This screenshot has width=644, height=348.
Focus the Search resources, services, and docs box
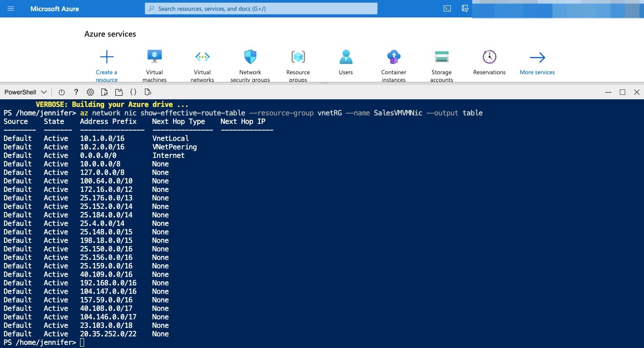pyautogui.click(x=261, y=8)
